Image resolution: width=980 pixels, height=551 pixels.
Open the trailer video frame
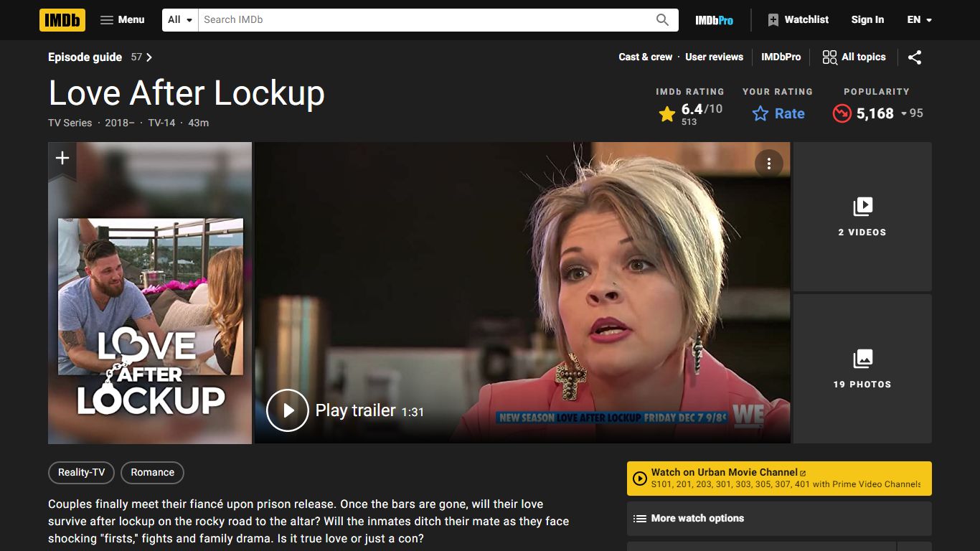click(x=522, y=293)
